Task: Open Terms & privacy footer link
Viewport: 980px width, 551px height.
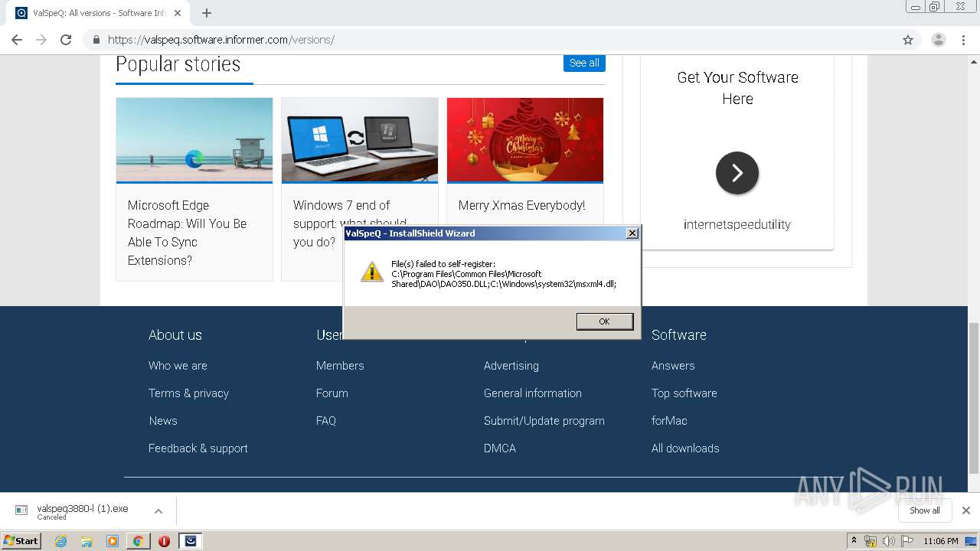Action: coord(188,393)
